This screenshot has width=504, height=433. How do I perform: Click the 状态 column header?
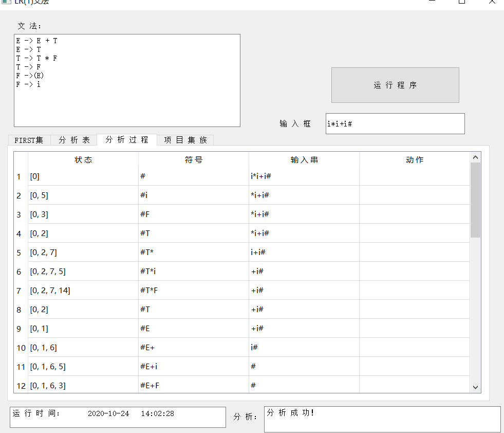[83, 159]
